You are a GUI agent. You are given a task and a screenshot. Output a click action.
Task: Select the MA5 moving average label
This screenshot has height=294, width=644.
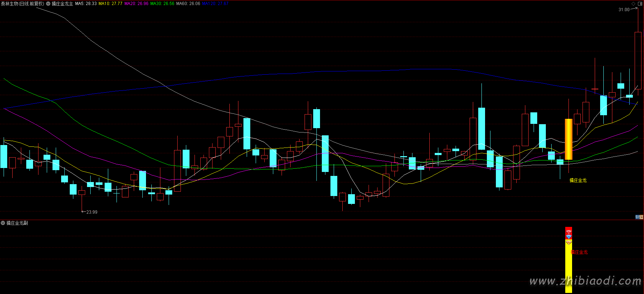click(x=86, y=4)
